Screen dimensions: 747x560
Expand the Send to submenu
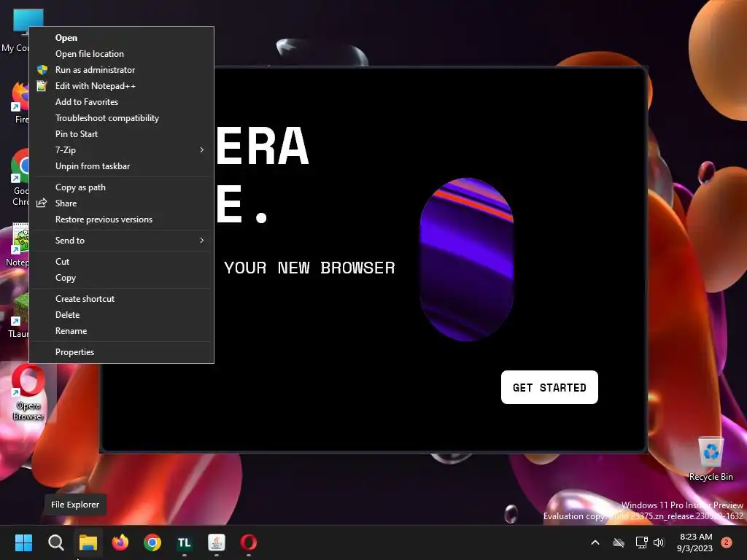pyautogui.click(x=122, y=241)
